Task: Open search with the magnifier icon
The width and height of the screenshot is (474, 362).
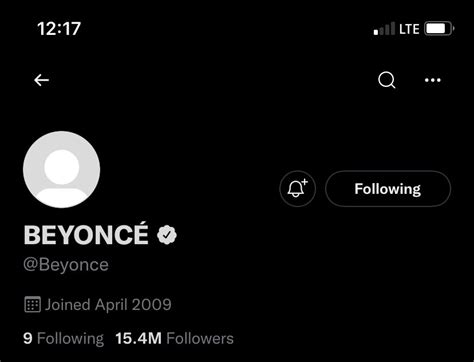Action: click(387, 80)
